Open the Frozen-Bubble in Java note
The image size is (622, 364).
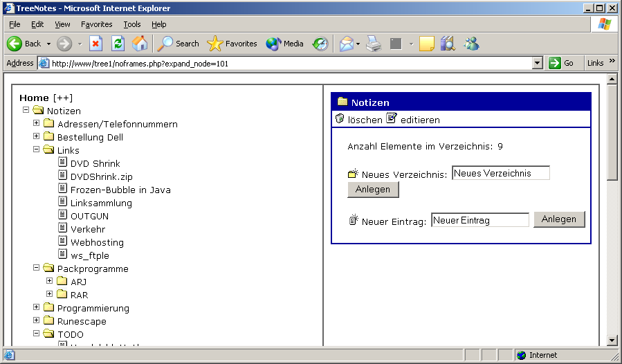tap(120, 190)
